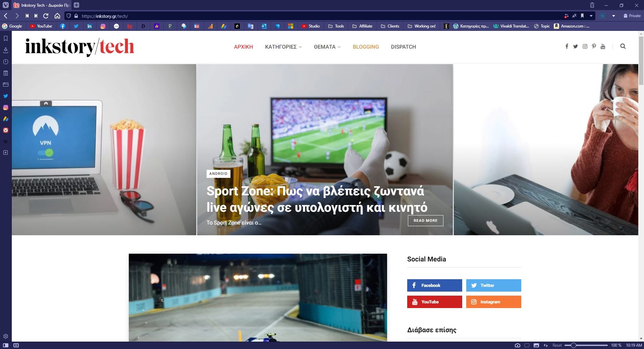This screenshot has height=349, width=644.
Task: Expand the ΘΕΜΑΤΑ dropdown menu
Action: [327, 47]
